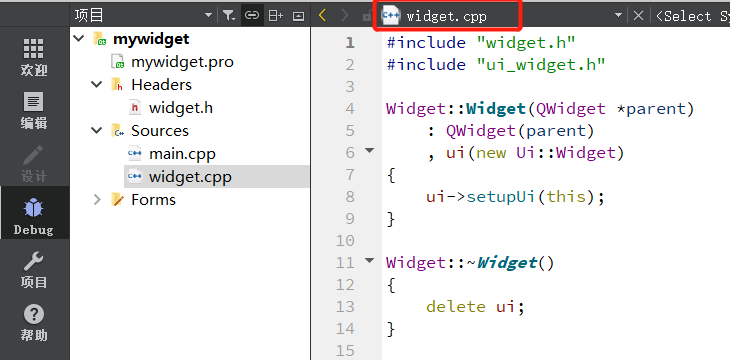Click line number 13 in gutter
The image size is (730, 360).
[x=345, y=307]
